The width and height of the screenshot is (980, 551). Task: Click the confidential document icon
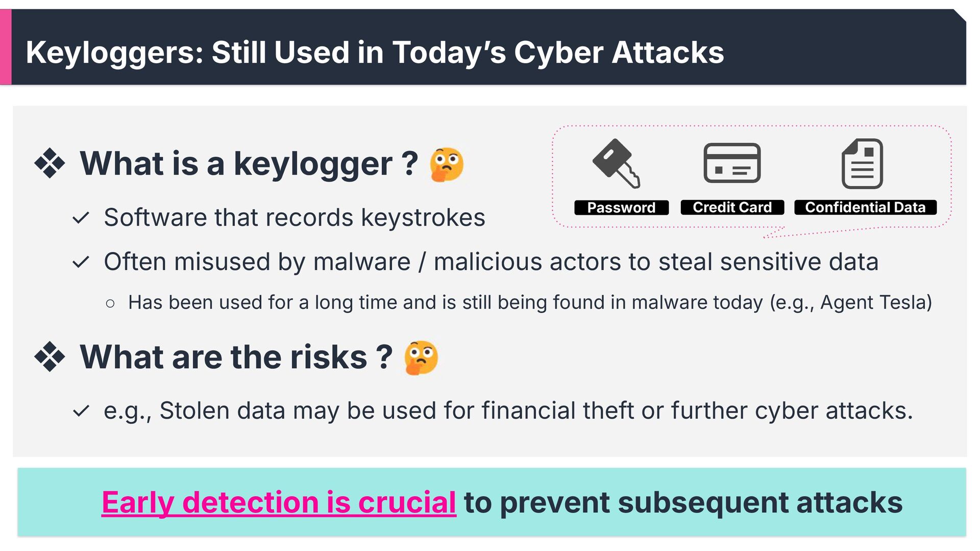tap(862, 164)
